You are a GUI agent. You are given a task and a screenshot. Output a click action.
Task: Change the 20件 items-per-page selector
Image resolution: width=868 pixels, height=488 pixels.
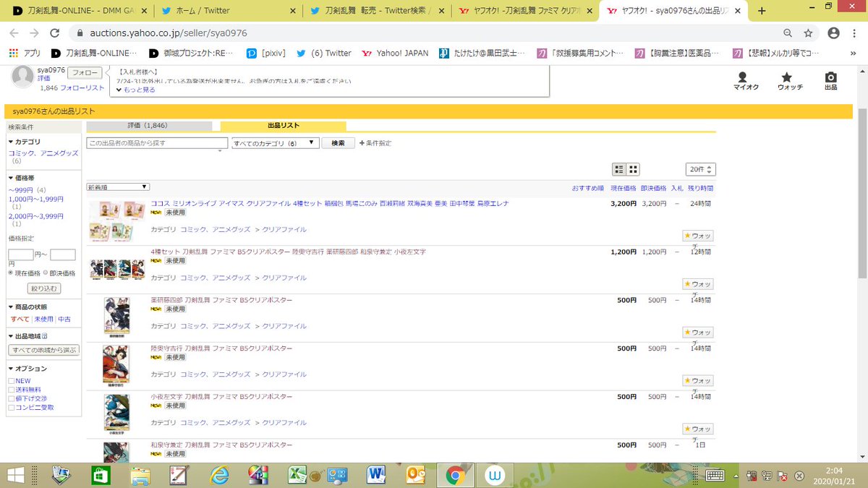click(x=700, y=169)
